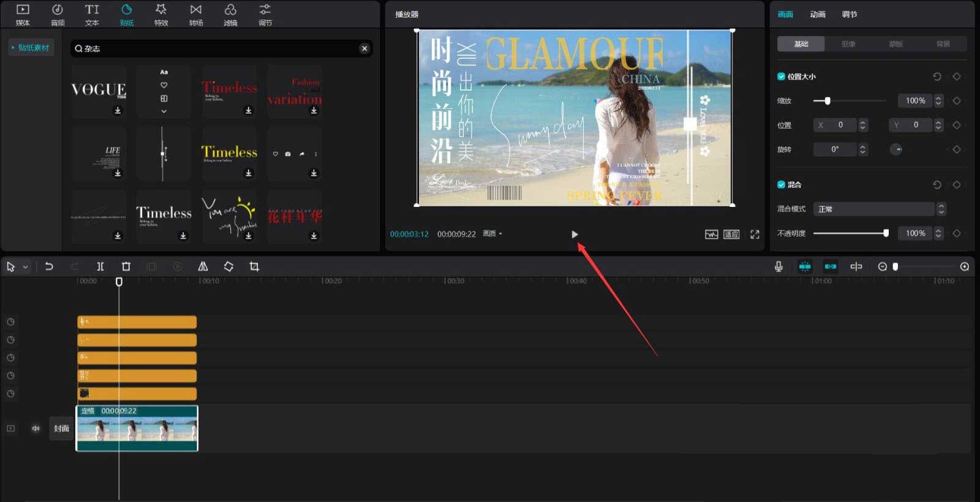Click the 适应 fit button
Image resolution: width=980 pixels, height=502 pixels.
(731, 234)
